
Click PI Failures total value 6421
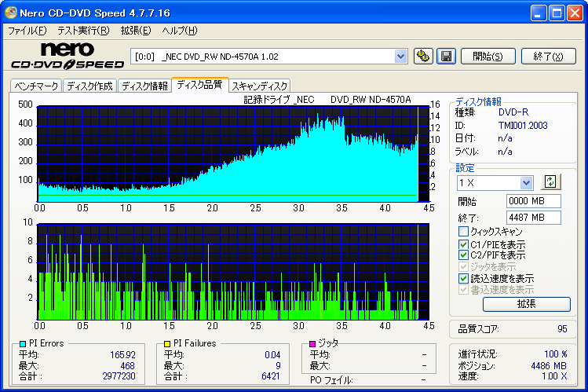click(271, 376)
